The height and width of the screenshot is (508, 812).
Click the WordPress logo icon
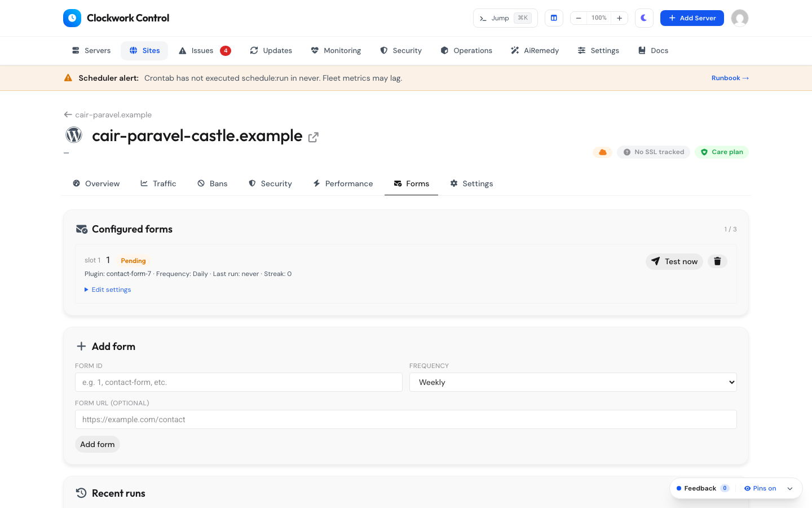74,135
